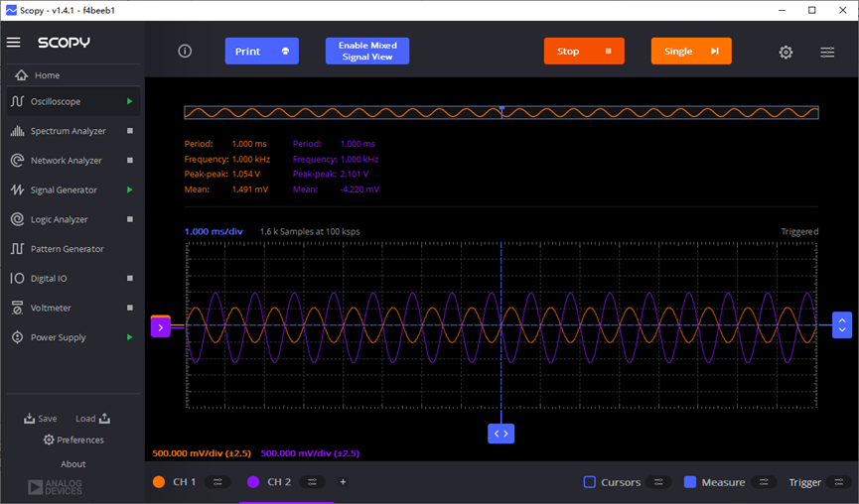This screenshot has height=504, width=859.
Task: Toggle Power Supply run indicator in sidebar
Action: 130,337
